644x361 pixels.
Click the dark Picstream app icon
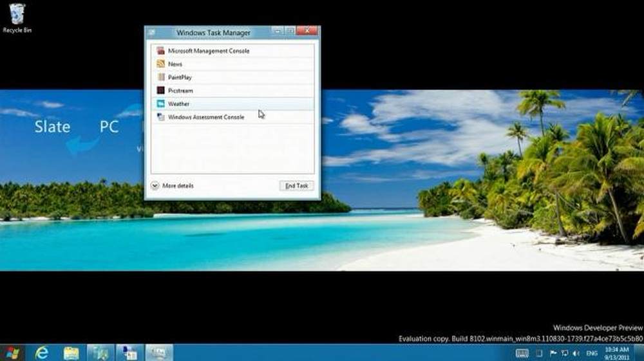coord(160,90)
